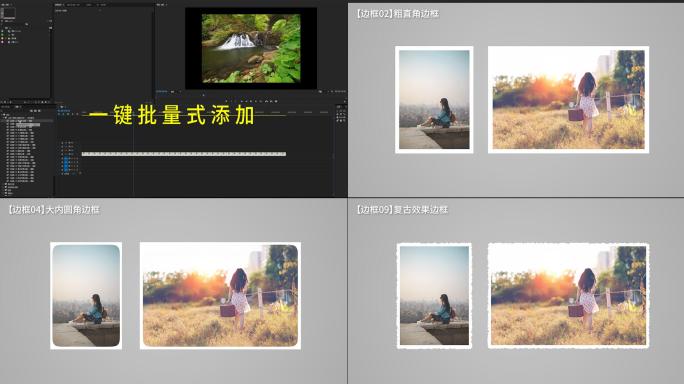Select landscape photo with 边框09 vintage torn border
This screenshot has height=384, width=684.
[568, 296]
